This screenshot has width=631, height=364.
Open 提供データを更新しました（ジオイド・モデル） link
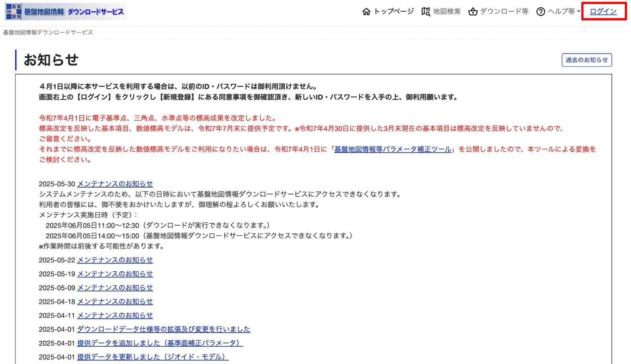click(153, 357)
